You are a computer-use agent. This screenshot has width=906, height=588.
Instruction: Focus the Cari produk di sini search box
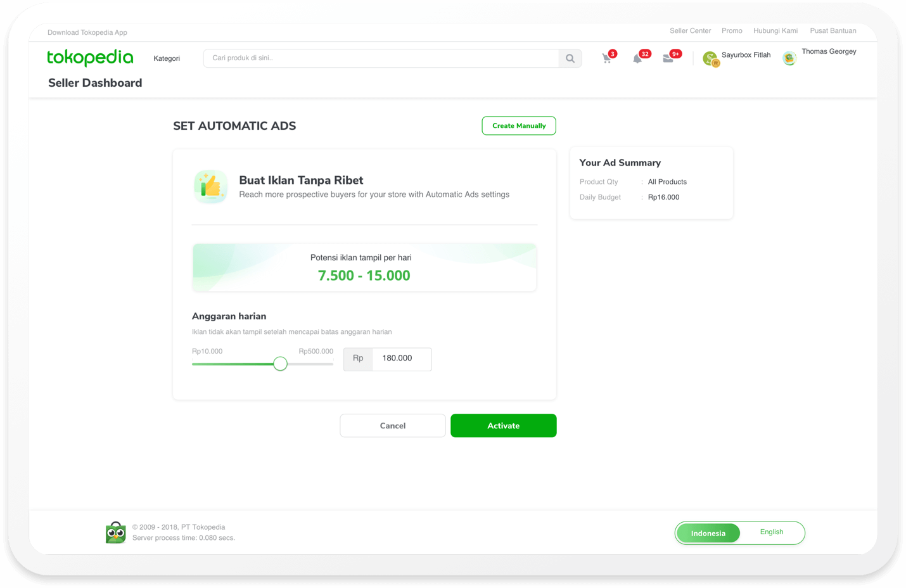[381, 58]
